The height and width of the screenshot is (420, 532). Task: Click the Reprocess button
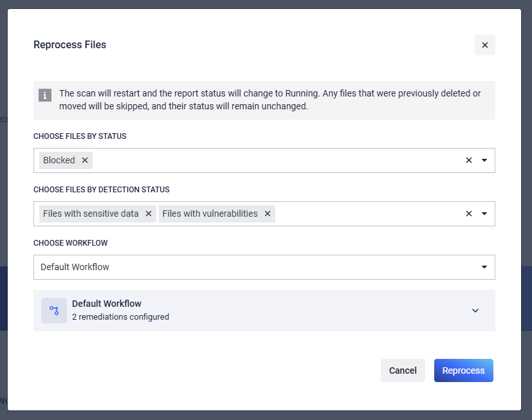[x=463, y=370]
